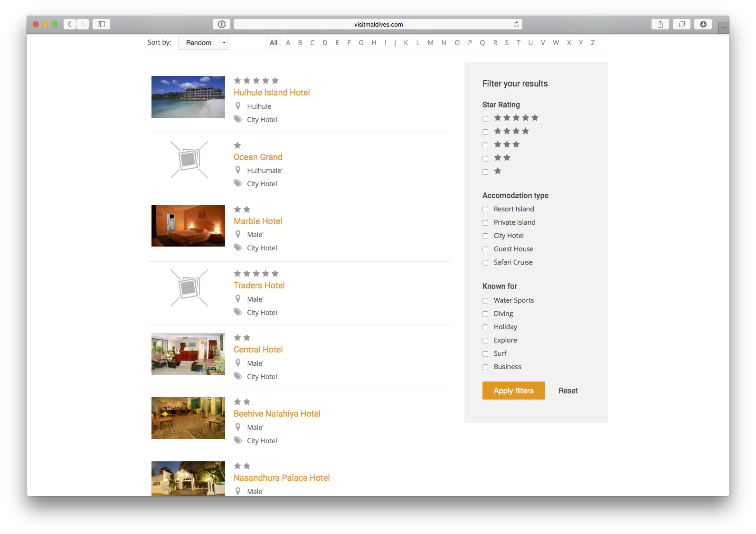Filter hotels by letter Z
Image resolution: width=756 pixels, height=534 pixels.
[x=593, y=43]
